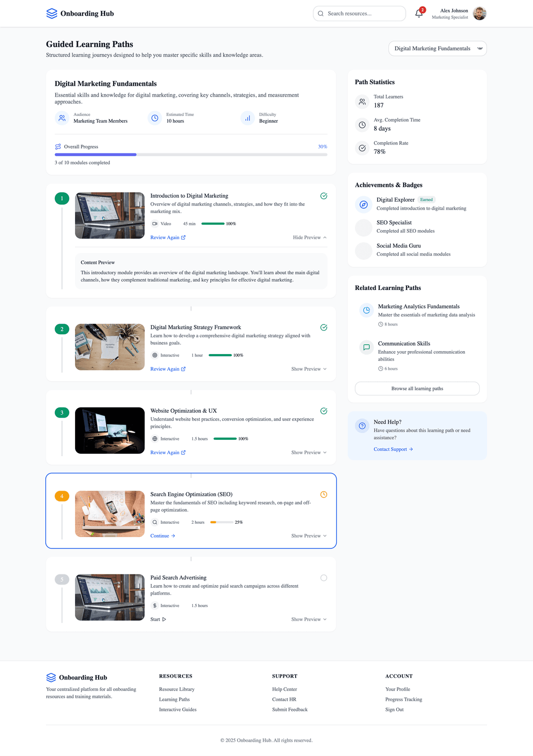This screenshot has width=533, height=756.
Task: Click the Digital Explorer compass badge icon
Action: pos(364,204)
